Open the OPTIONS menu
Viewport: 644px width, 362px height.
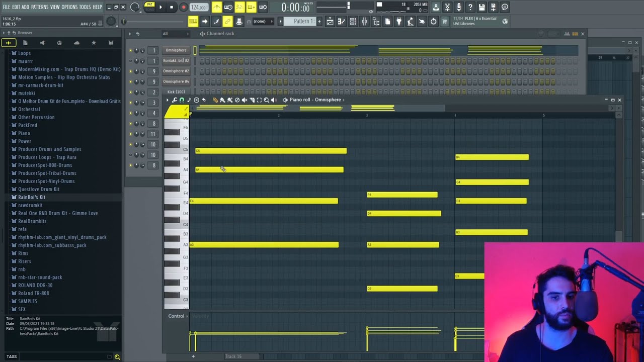(69, 7)
